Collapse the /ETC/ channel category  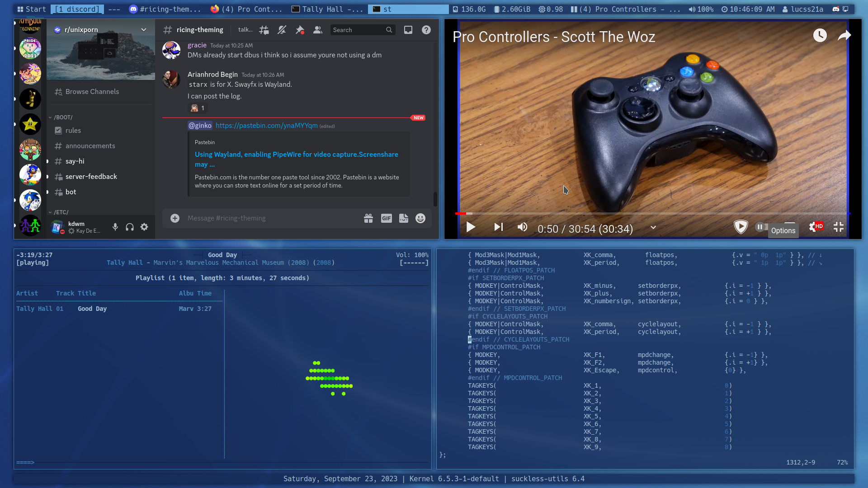[x=59, y=212]
